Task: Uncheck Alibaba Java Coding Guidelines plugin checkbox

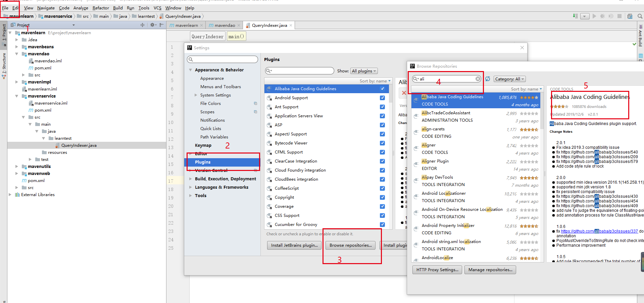Action: point(382,89)
